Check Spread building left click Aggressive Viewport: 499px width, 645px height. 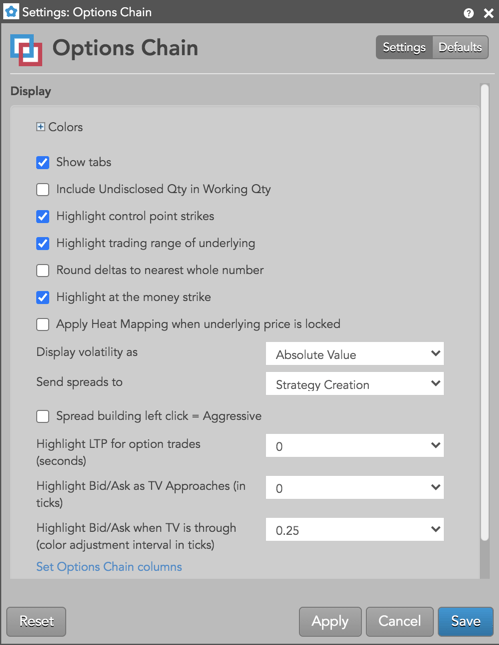pos(43,417)
